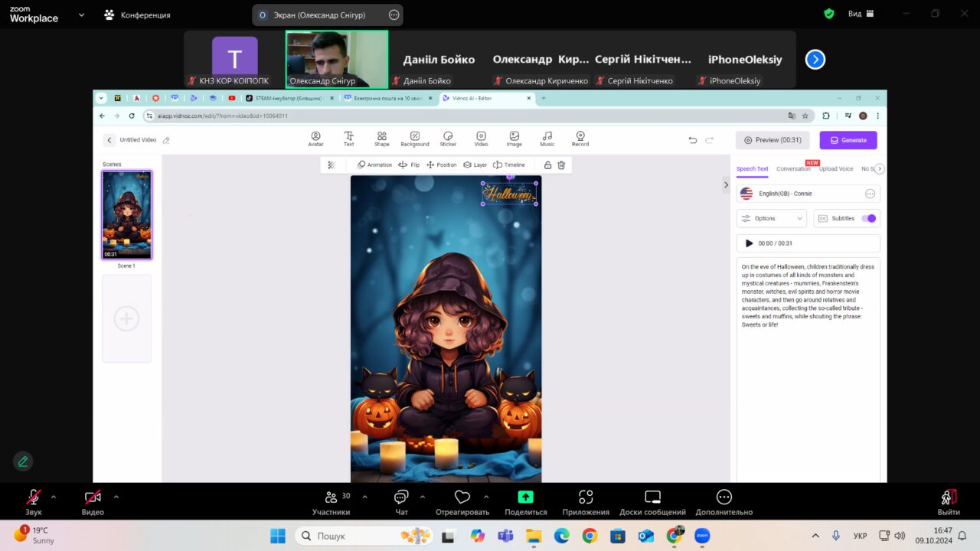980x551 pixels.
Task: Select Scene 1 thumbnail
Action: (x=126, y=215)
